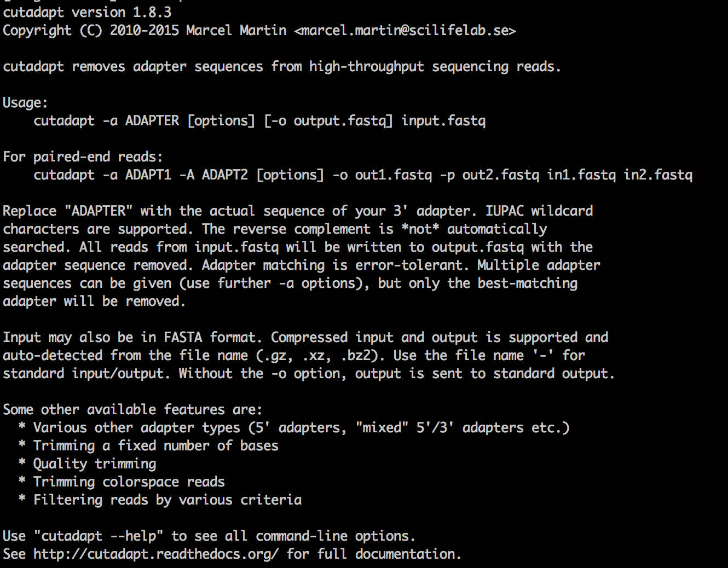
Task: Click "ADAPT2" in the paired-end command
Action: [x=225, y=175]
